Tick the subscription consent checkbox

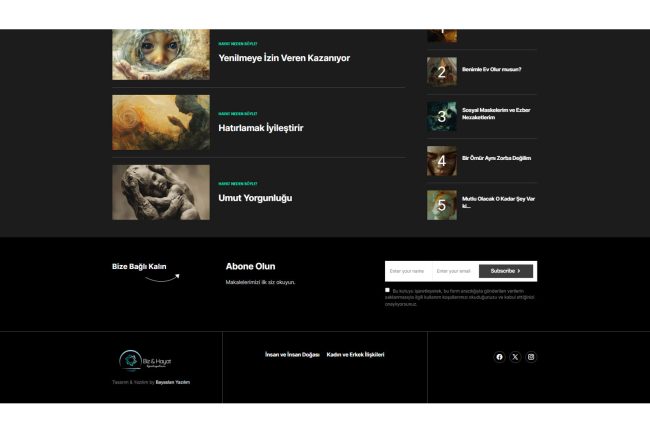pyautogui.click(x=388, y=290)
